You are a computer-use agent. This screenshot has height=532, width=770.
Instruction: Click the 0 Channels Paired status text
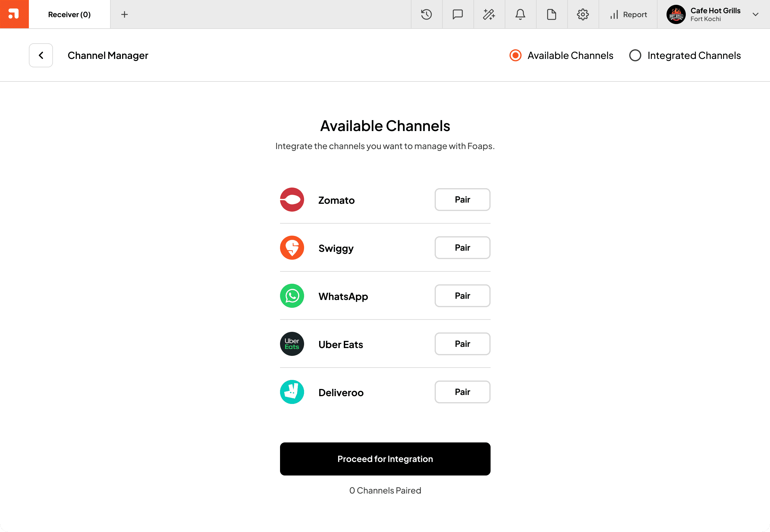[x=385, y=490]
